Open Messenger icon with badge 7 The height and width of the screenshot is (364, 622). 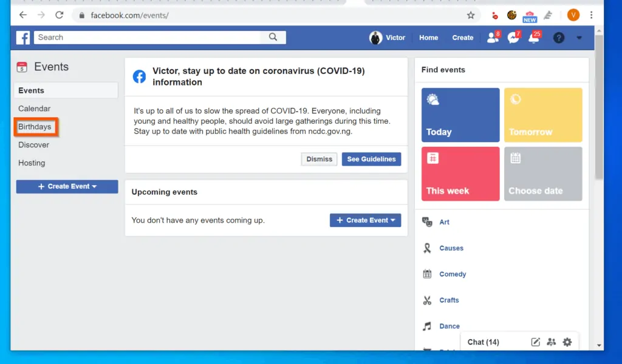coord(513,38)
